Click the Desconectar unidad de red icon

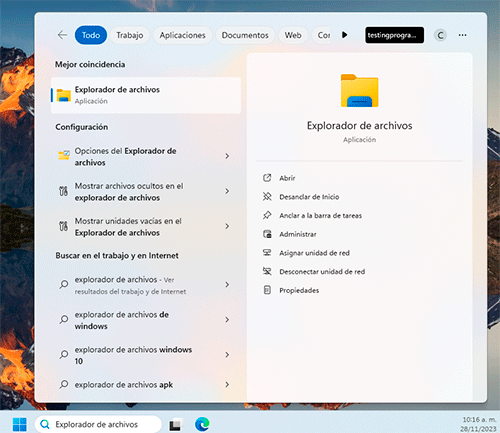[267, 271]
